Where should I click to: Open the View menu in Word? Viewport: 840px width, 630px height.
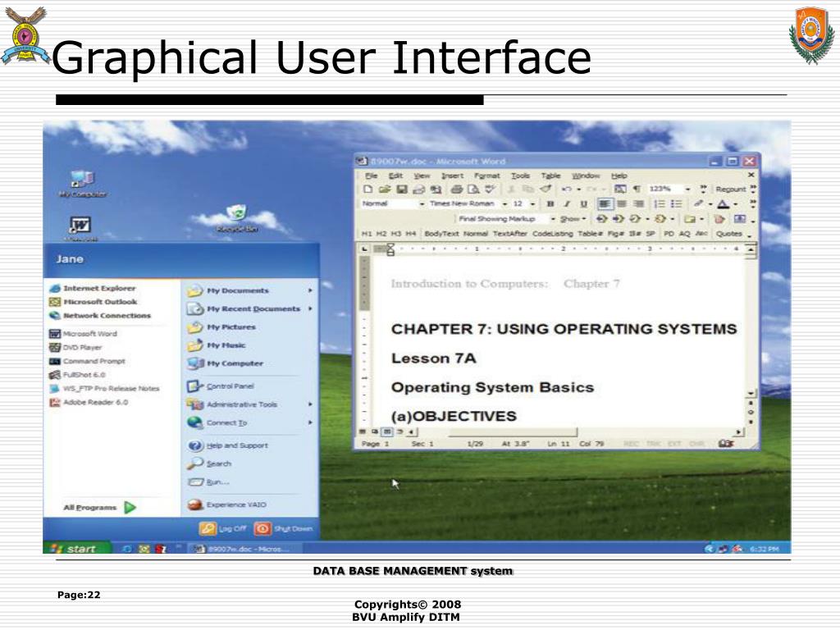(422, 176)
